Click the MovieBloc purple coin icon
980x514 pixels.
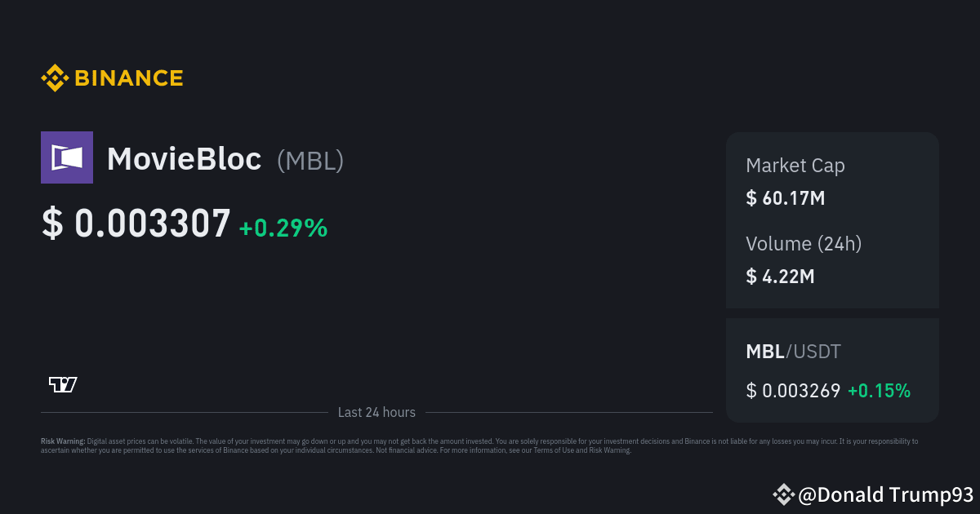click(x=67, y=157)
